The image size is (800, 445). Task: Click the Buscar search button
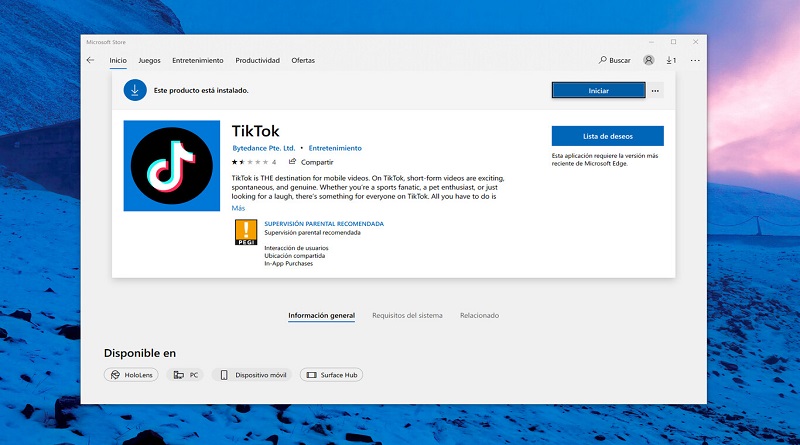point(614,60)
